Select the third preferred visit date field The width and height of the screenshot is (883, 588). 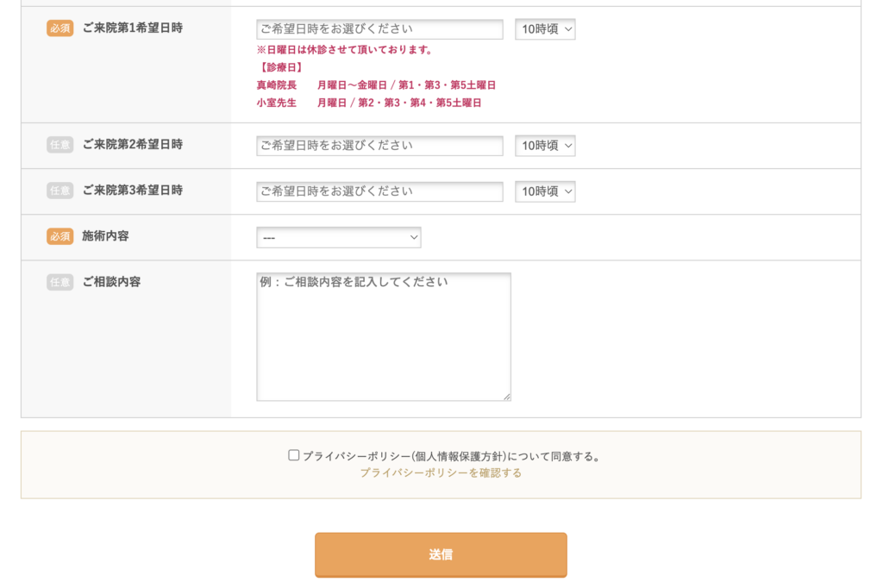[x=379, y=191]
